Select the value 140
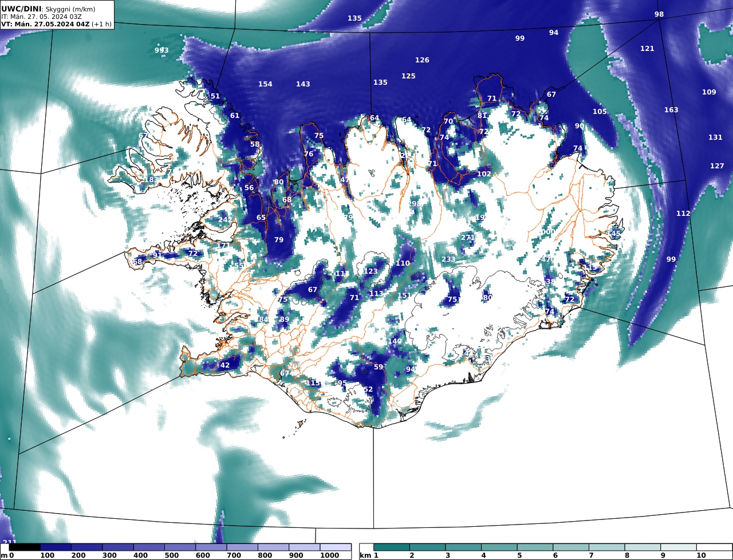Image resolution: width=733 pixels, height=560 pixels. pos(395,341)
